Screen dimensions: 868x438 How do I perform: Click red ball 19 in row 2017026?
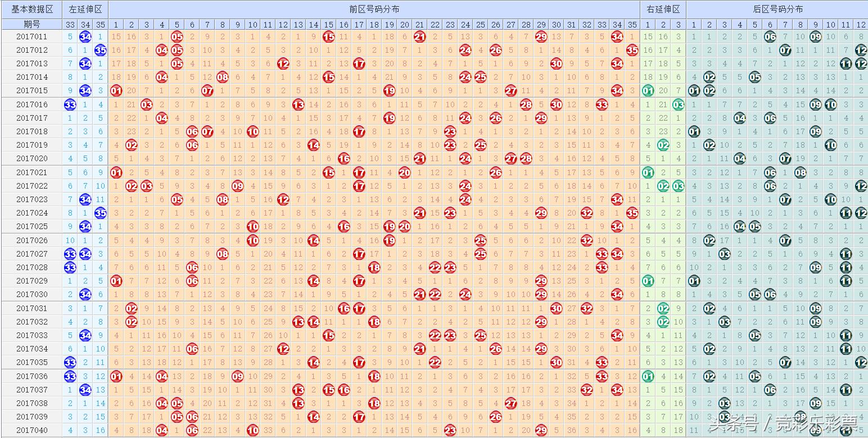click(x=389, y=240)
